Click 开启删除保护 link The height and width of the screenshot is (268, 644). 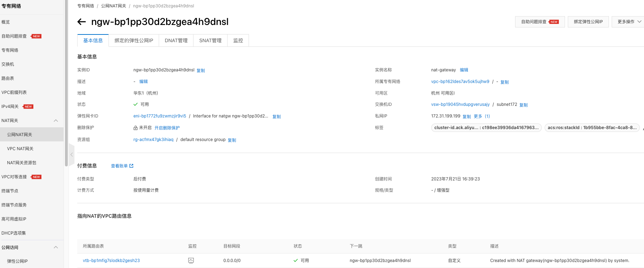pyautogui.click(x=167, y=128)
